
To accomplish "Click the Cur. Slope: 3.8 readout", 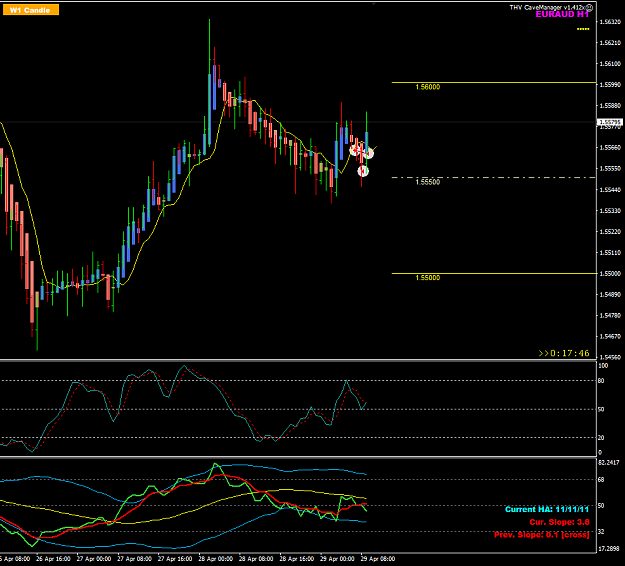I will 559,522.
